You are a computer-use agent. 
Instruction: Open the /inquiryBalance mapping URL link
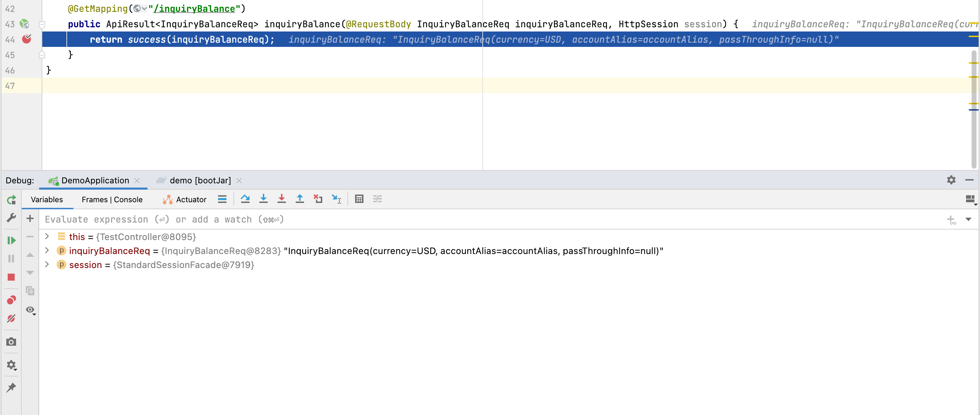(194, 8)
